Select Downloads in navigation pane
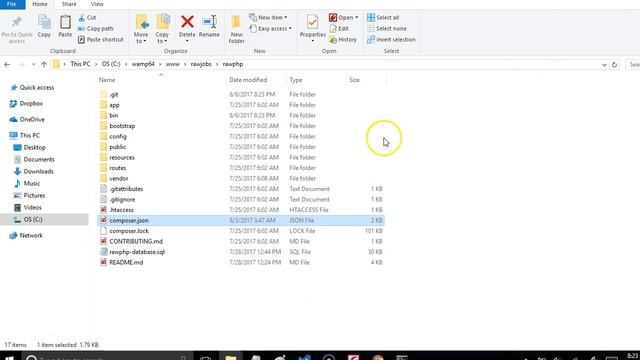Image resolution: width=640 pixels, height=360 pixels. coord(33,171)
